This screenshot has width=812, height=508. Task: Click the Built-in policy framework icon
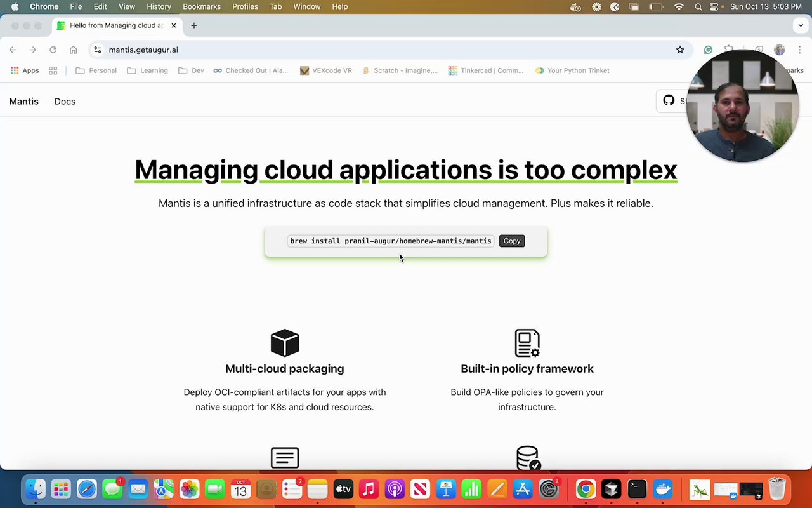tap(527, 343)
